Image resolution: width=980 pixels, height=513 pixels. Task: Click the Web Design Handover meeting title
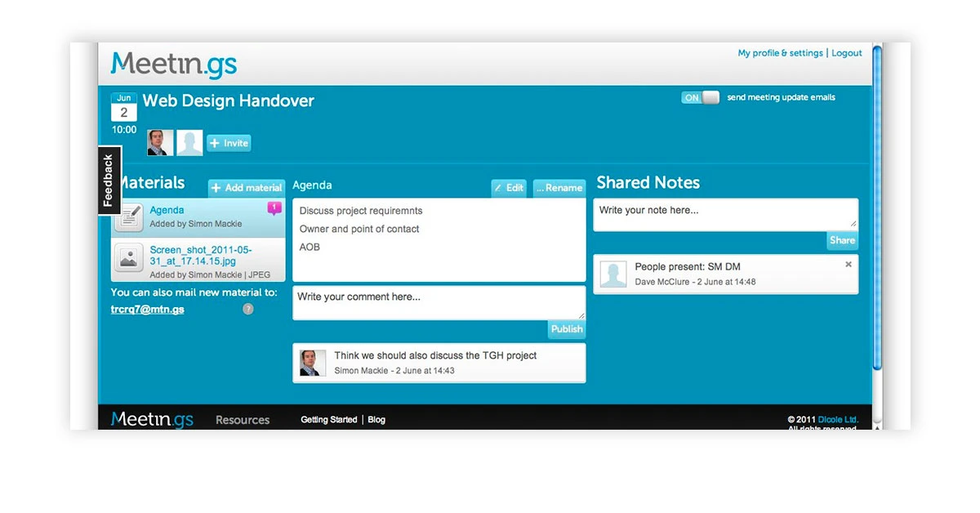[229, 100]
